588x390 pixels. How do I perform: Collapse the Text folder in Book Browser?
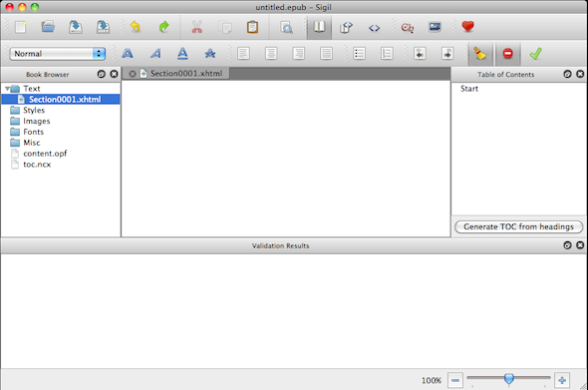click(7, 89)
